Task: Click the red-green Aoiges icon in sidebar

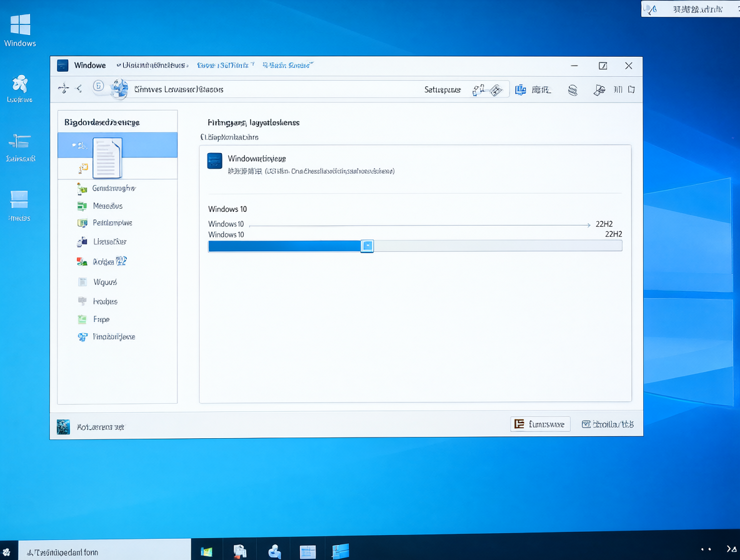Action: [x=82, y=261]
